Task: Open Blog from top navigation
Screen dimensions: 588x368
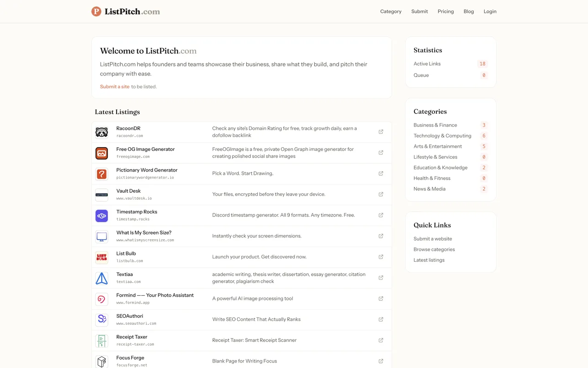Action: tap(469, 11)
